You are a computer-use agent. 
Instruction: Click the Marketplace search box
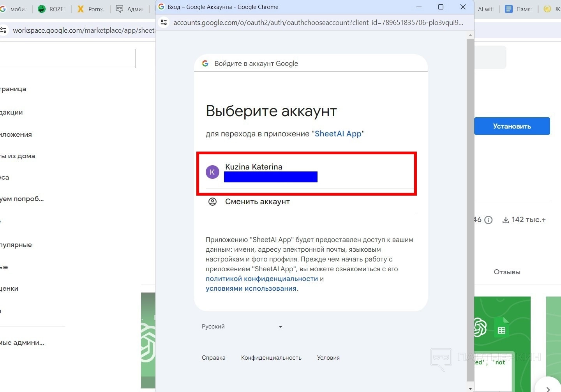pyautogui.click(x=68, y=58)
